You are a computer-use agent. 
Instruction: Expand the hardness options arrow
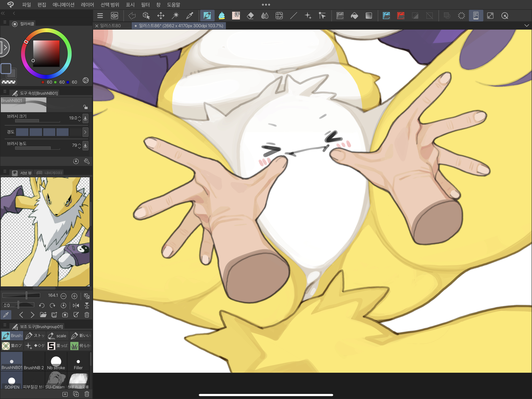click(85, 132)
